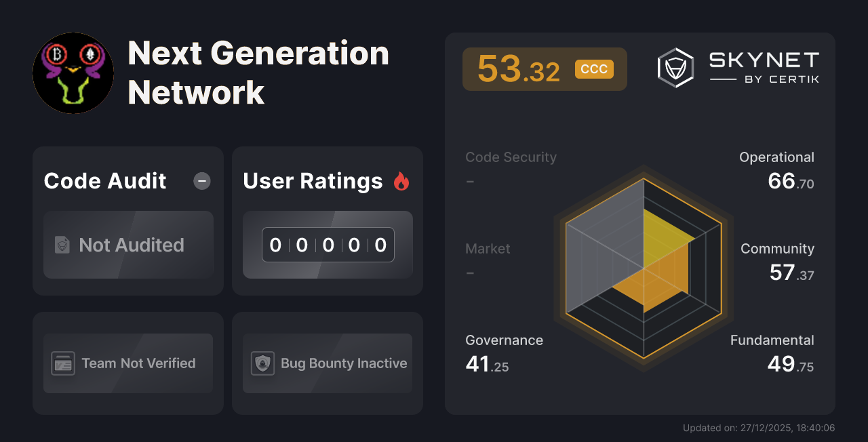The height and width of the screenshot is (442, 868).
Task: Select the bug shield icon for Bug Bounty
Action: 262,363
